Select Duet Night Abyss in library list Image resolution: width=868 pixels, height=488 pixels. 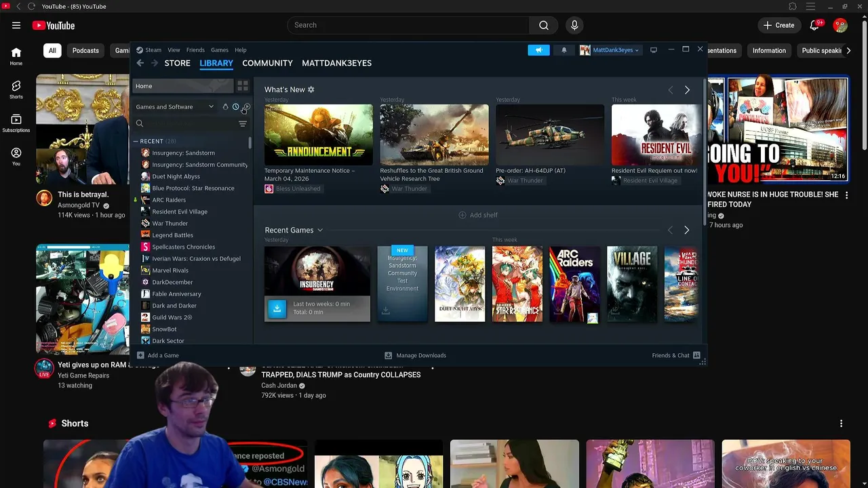coord(176,176)
